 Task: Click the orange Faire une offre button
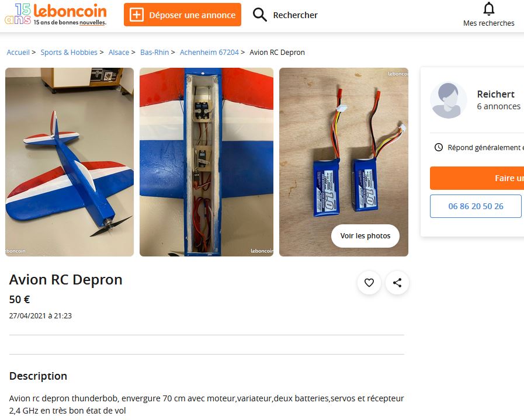click(x=477, y=178)
